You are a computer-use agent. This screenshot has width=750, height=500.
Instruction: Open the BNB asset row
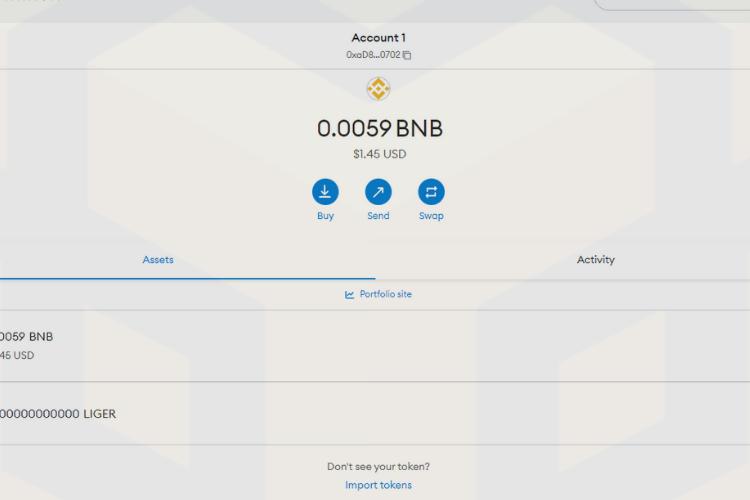(x=375, y=346)
